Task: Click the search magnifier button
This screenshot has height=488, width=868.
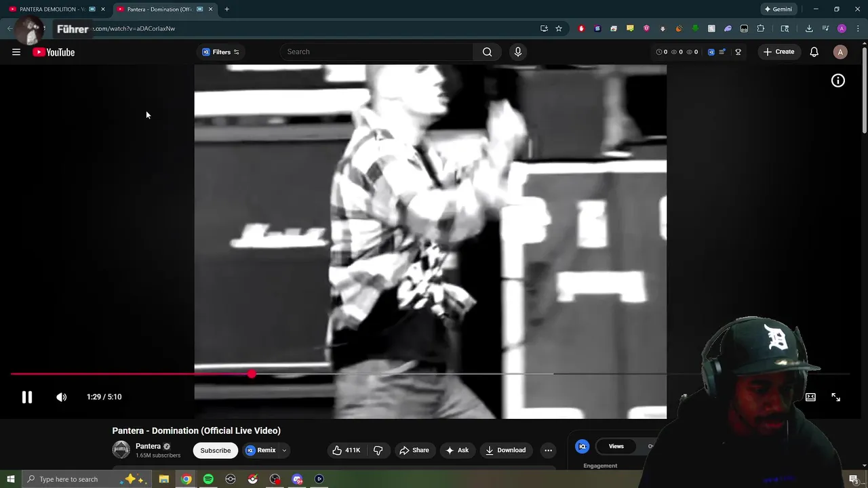Action: click(x=487, y=52)
